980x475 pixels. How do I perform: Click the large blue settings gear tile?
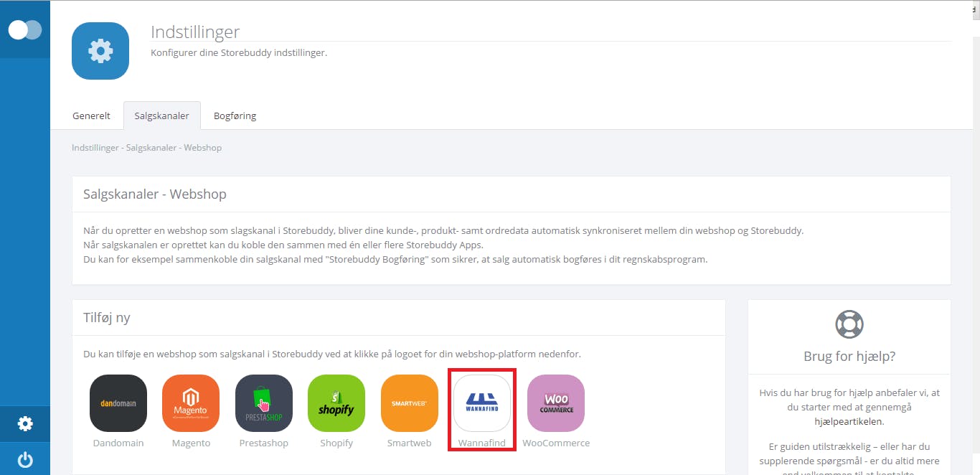click(100, 51)
